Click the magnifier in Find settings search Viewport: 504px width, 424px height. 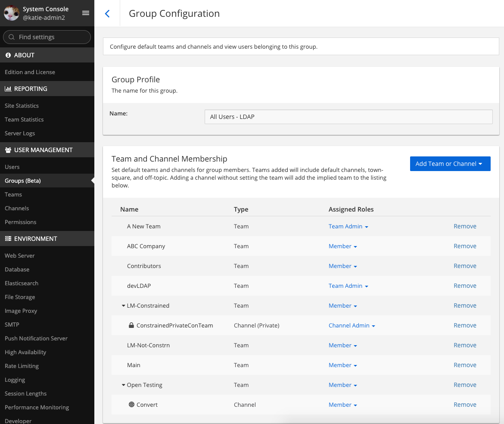pos(12,37)
